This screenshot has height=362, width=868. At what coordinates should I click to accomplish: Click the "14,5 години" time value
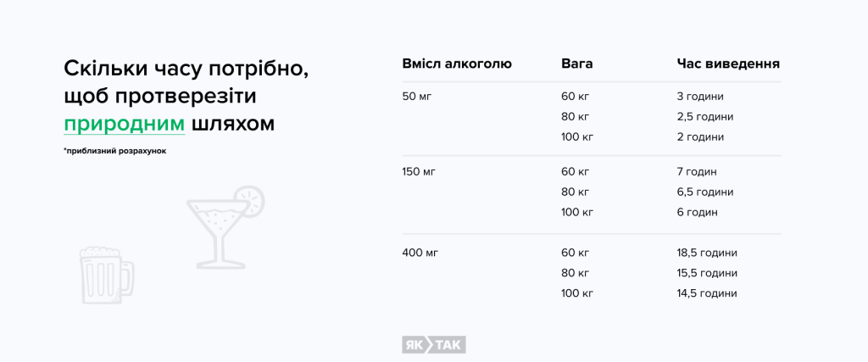(707, 293)
